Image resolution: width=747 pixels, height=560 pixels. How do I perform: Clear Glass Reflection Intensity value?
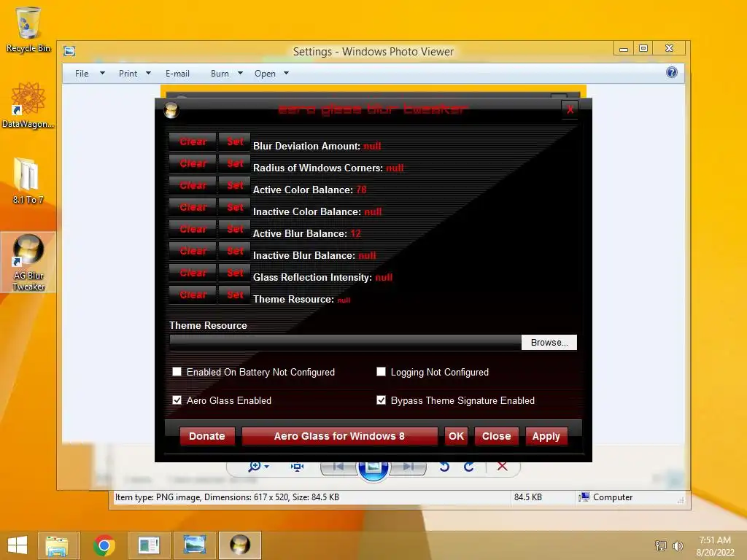(193, 273)
